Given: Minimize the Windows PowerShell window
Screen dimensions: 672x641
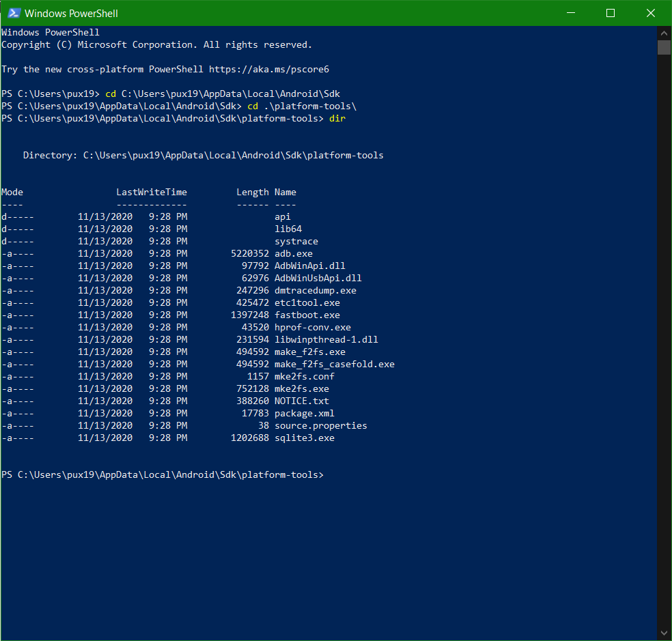Looking at the screenshot, I should 570,13.
